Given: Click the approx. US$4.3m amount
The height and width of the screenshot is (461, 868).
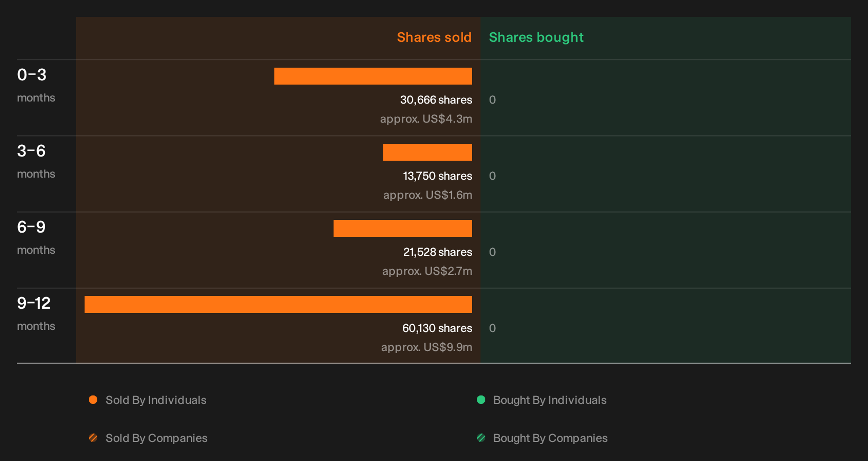Looking at the screenshot, I should (x=426, y=119).
